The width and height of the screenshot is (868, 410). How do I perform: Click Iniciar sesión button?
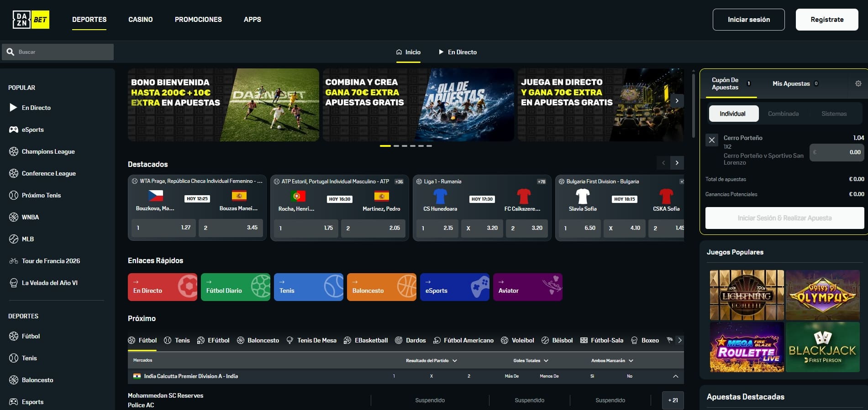pyautogui.click(x=749, y=20)
